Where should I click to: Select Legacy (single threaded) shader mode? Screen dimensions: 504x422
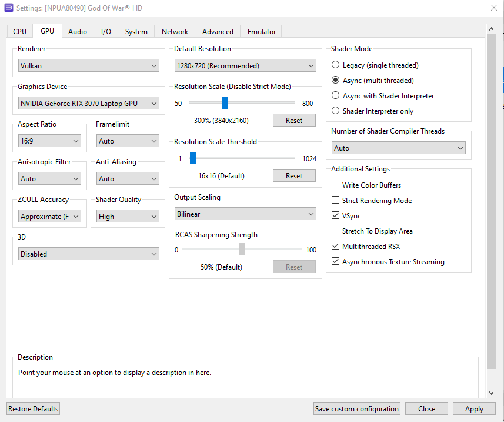(336, 65)
